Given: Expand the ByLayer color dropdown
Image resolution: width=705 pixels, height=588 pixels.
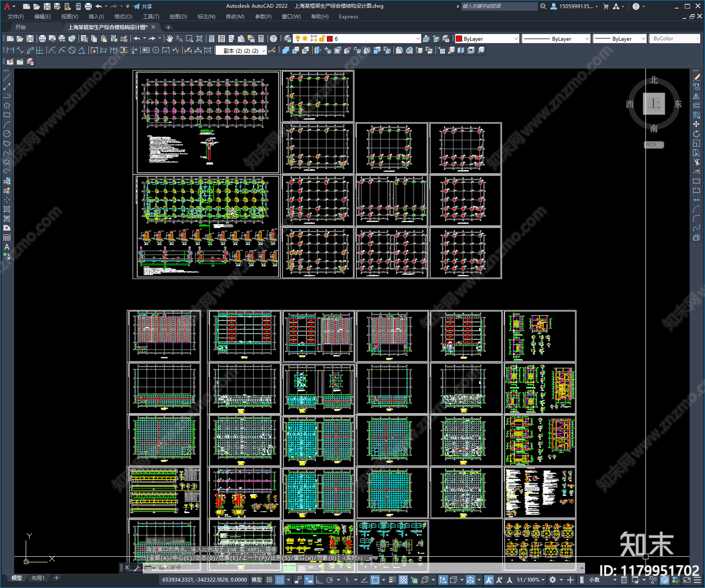Looking at the screenshot, I should (x=516, y=39).
